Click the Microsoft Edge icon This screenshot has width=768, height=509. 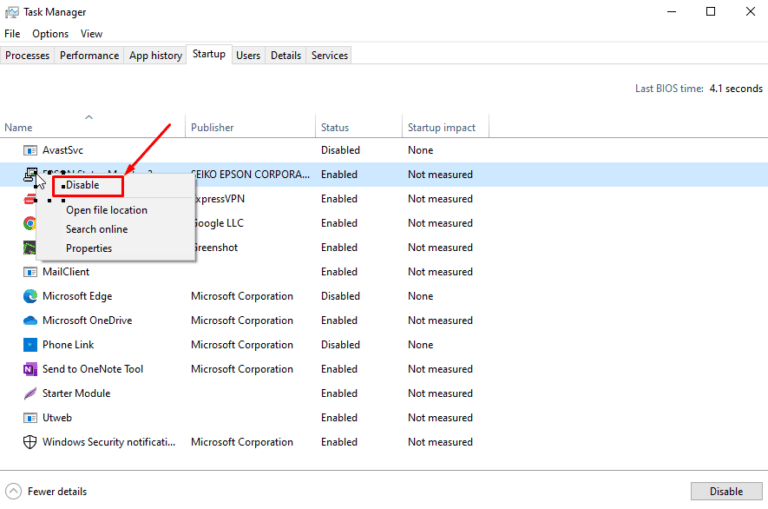30,296
